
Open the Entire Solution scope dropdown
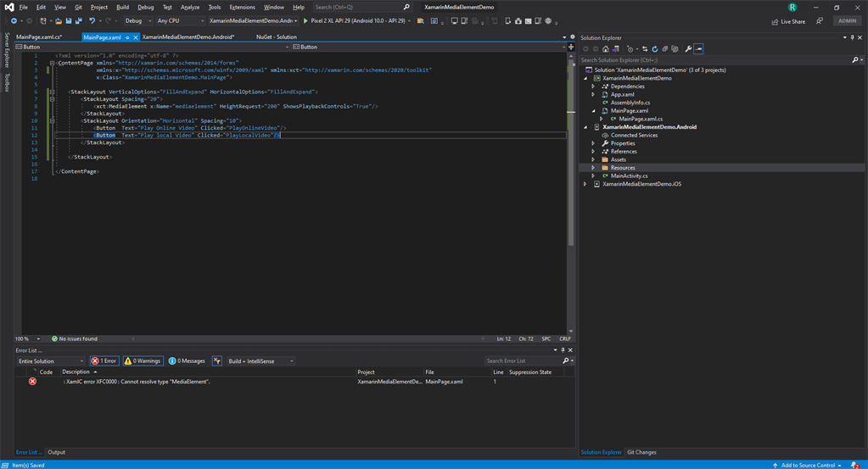50,361
